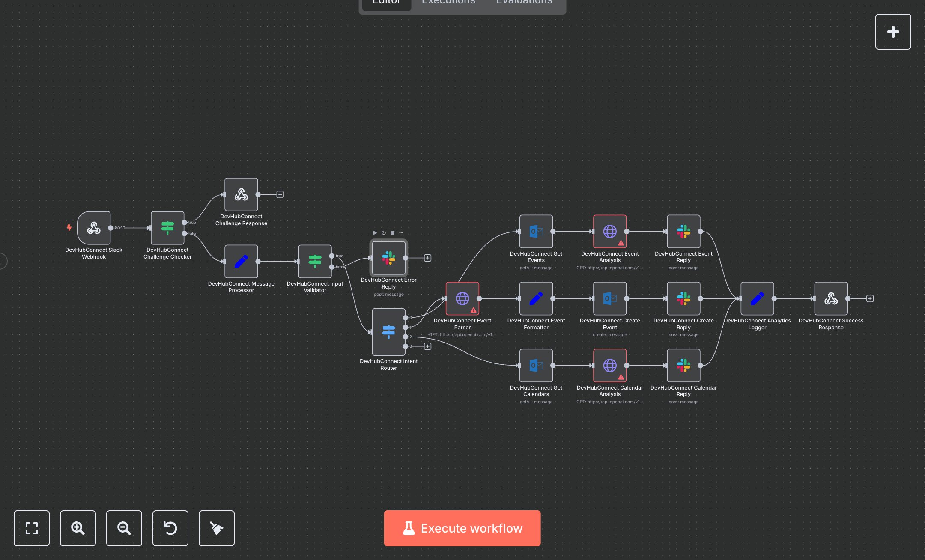Click the add node plus button

click(x=893, y=32)
